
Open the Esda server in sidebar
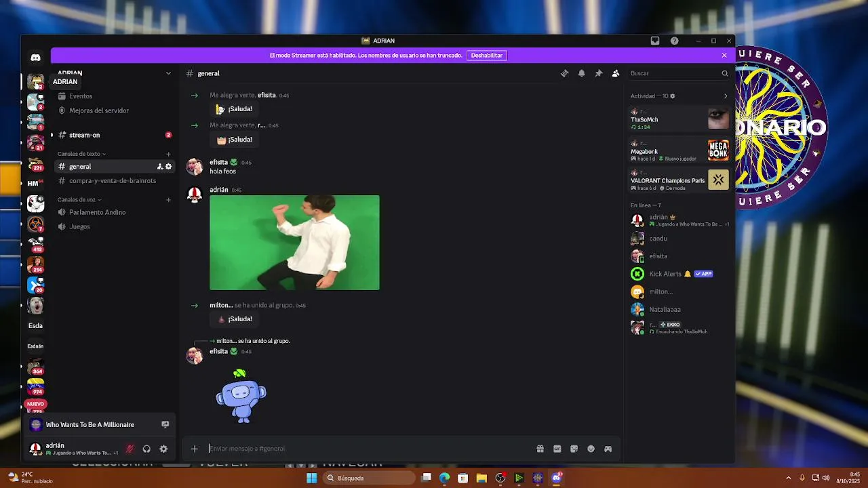(x=35, y=326)
